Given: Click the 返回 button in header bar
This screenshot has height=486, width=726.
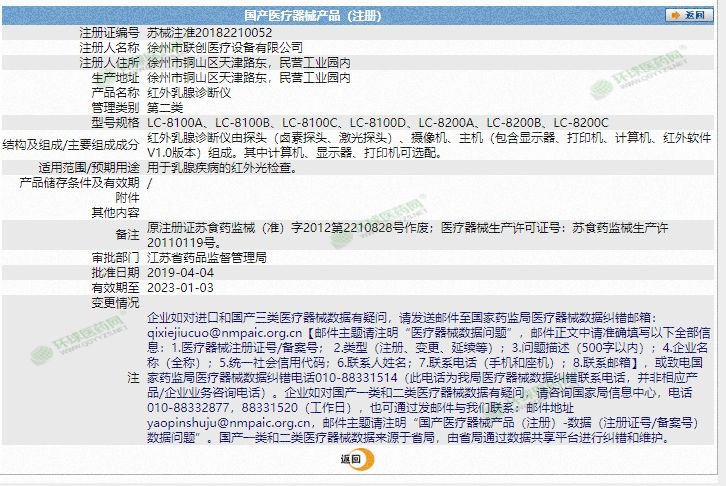Looking at the screenshot, I should (x=688, y=15).
